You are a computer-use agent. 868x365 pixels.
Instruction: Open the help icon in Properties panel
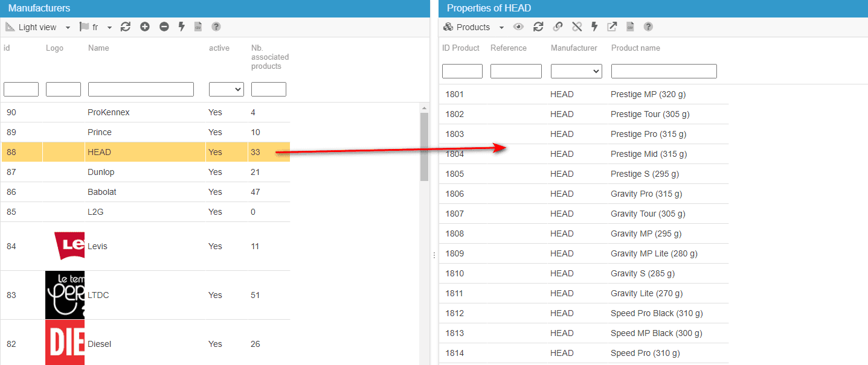648,27
